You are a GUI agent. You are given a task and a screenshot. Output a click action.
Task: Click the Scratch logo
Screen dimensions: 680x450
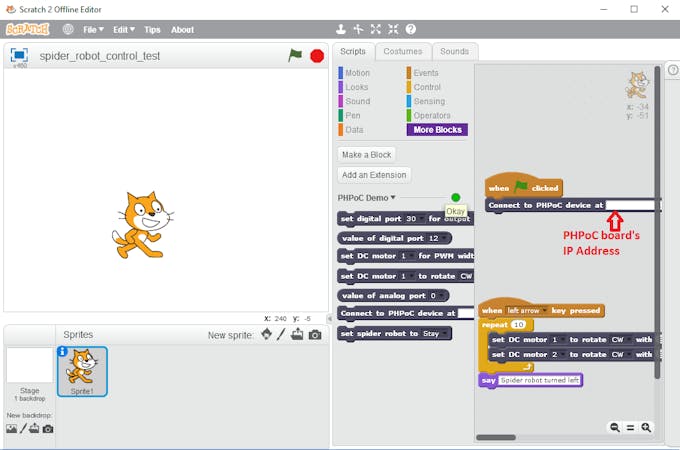pyautogui.click(x=27, y=29)
